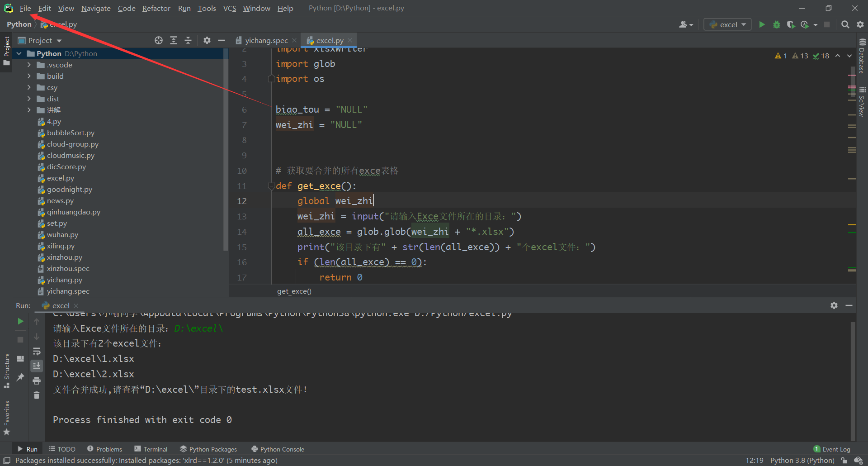The height and width of the screenshot is (466, 868).
Task: Open the Terminal tool window
Action: click(x=151, y=449)
